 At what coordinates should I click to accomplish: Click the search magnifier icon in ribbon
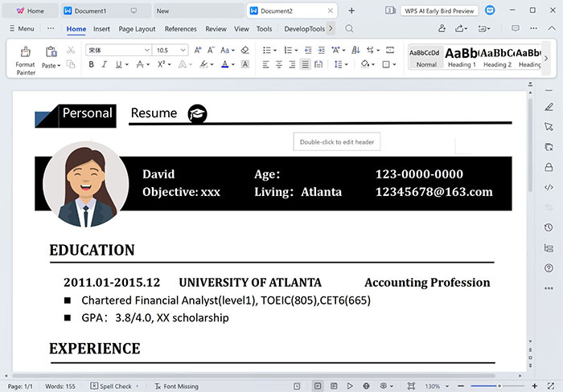click(x=349, y=29)
